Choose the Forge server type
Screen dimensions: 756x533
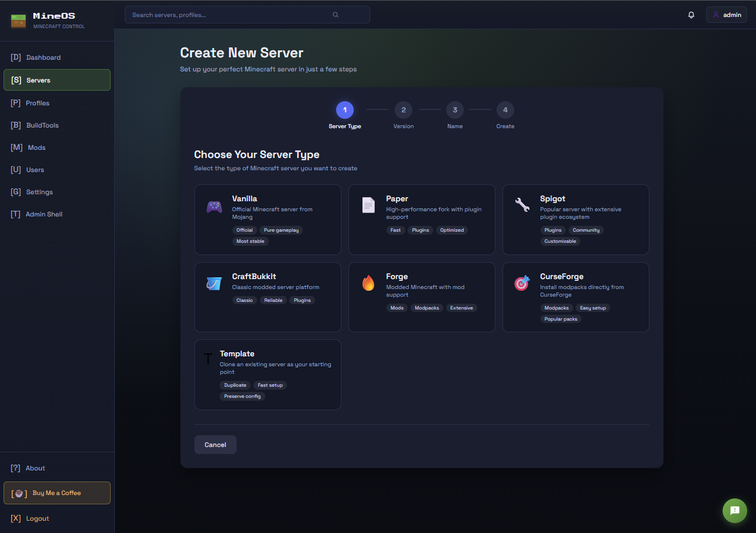422,297
